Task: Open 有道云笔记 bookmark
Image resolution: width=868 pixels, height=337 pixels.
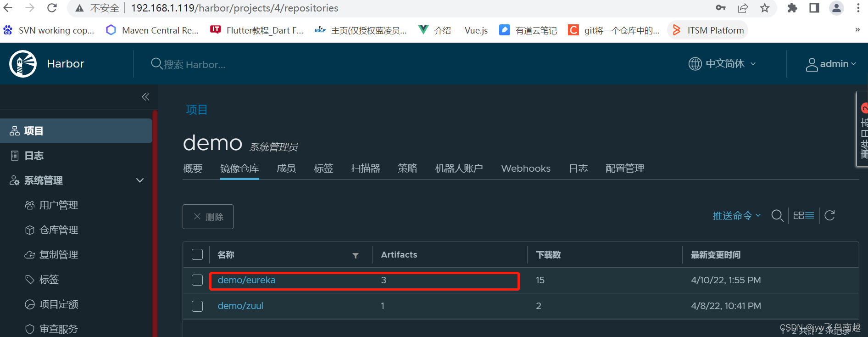Action: tap(528, 30)
